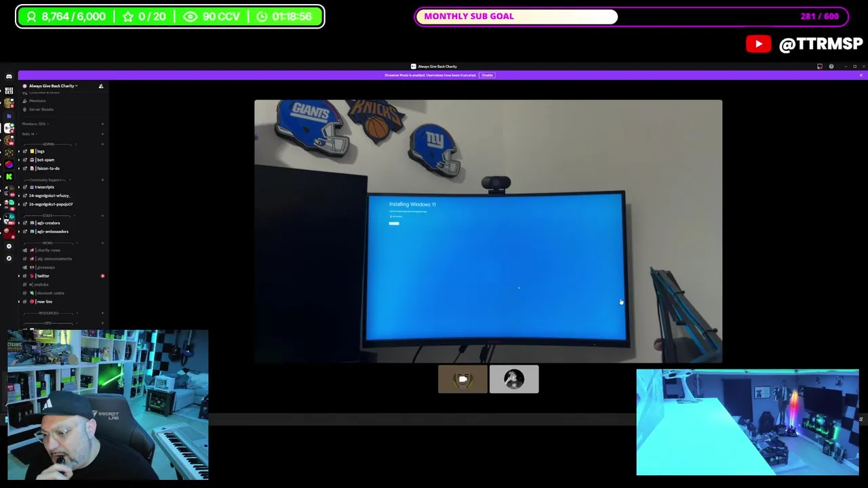Image resolution: width=868 pixels, height=488 pixels.
Task: Collapse the ADMIN channel category
Action: pyautogui.click(x=49, y=144)
